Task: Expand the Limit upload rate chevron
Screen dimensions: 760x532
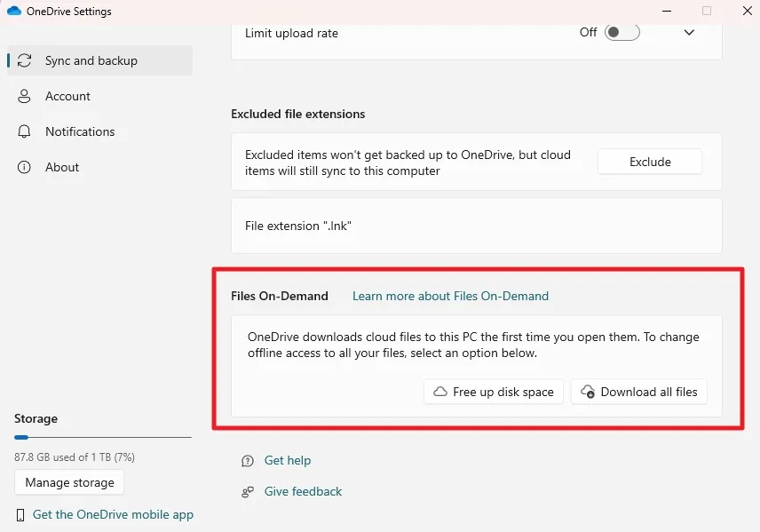Action: point(689,33)
